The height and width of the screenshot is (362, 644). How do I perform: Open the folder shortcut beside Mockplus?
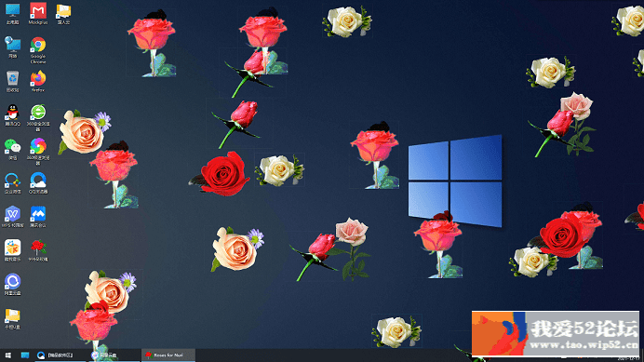63,14
